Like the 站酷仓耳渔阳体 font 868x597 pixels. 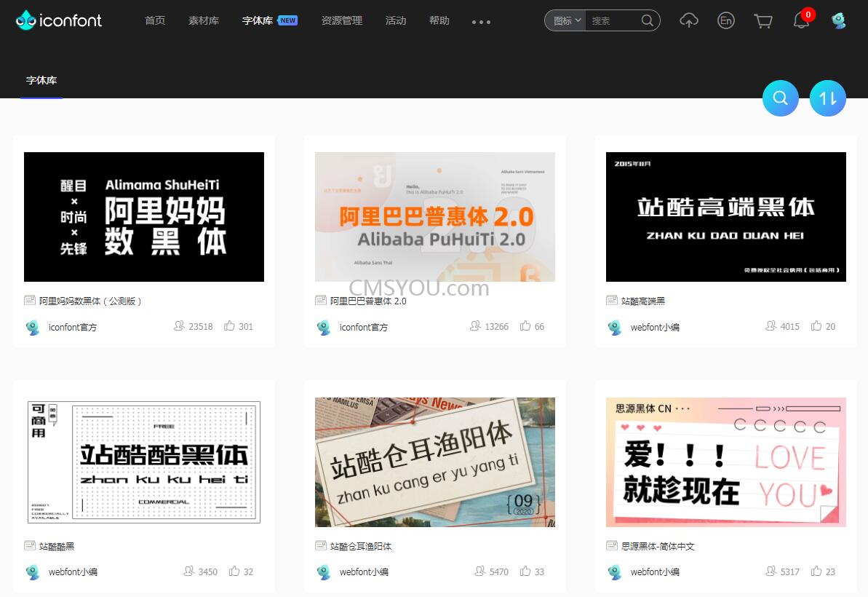click(x=525, y=571)
